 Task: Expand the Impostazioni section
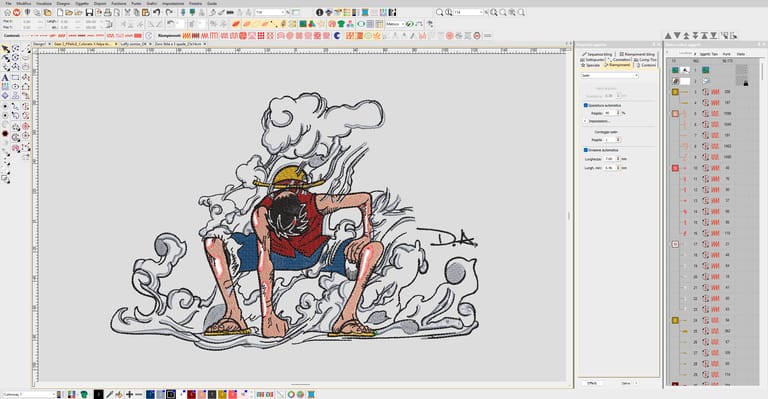click(x=585, y=121)
